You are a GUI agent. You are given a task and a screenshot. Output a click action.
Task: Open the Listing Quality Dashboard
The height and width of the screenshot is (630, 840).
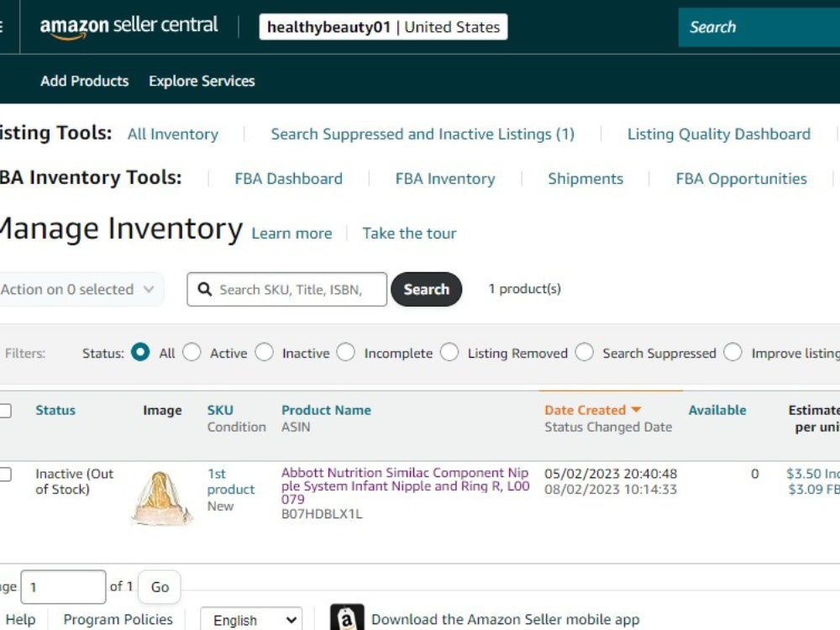(x=719, y=134)
